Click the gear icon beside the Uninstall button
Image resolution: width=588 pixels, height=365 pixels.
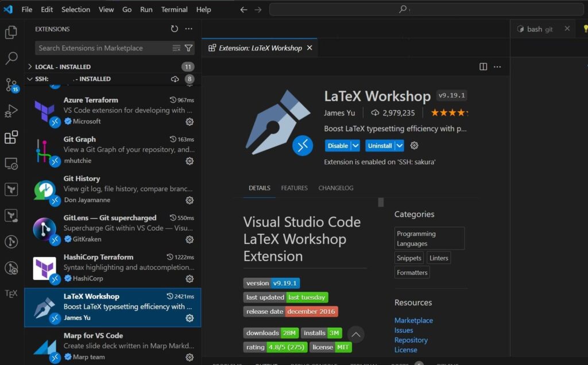(x=415, y=145)
